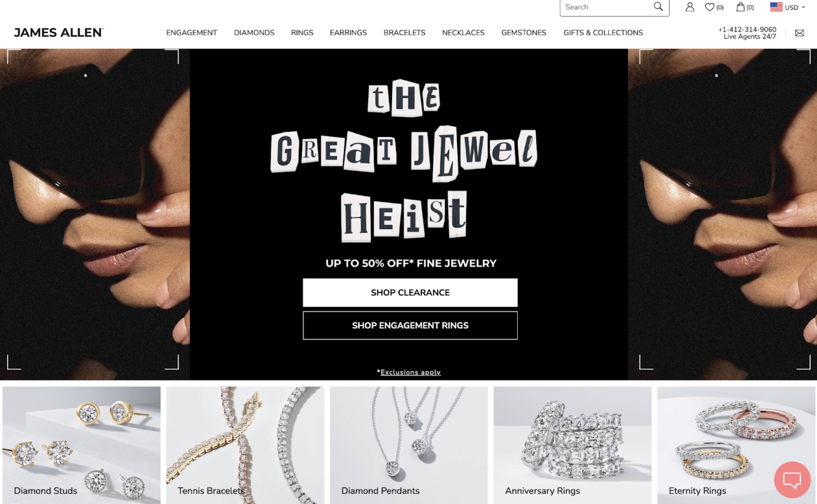
Task: Click the US flag currency icon
Action: click(x=776, y=7)
